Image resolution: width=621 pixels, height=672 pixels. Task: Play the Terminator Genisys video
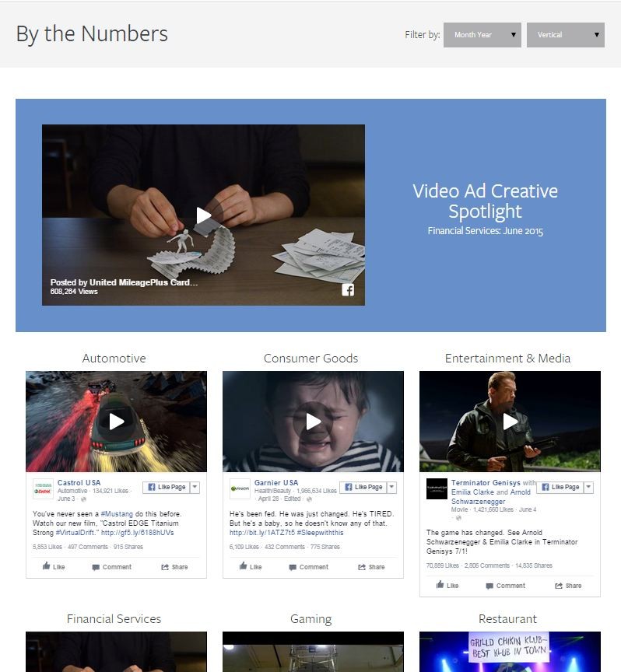pyautogui.click(x=510, y=422)
